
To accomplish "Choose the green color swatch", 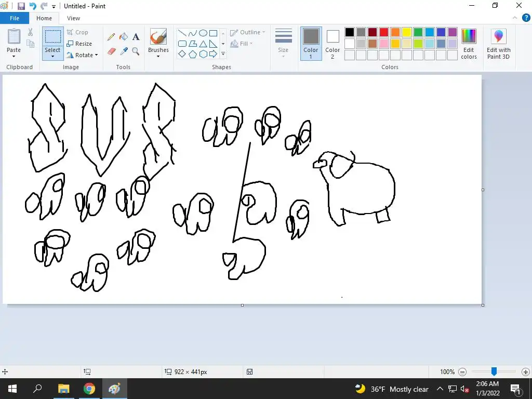I will (418, 32).
